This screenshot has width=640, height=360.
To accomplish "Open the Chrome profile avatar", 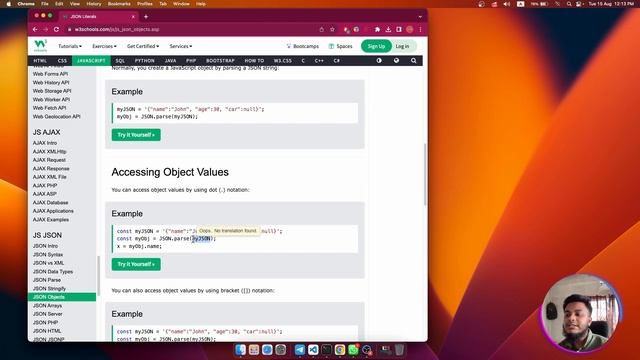I will (x=409, y=29).
